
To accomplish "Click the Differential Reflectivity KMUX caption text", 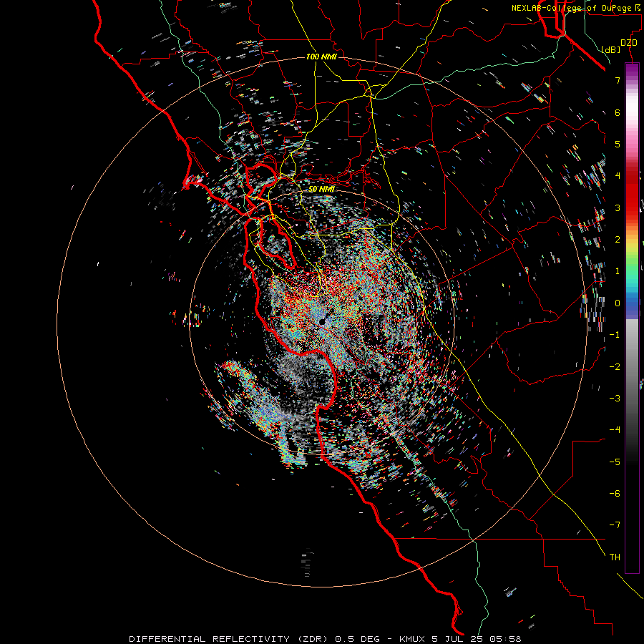I will (x=326, y=639).
